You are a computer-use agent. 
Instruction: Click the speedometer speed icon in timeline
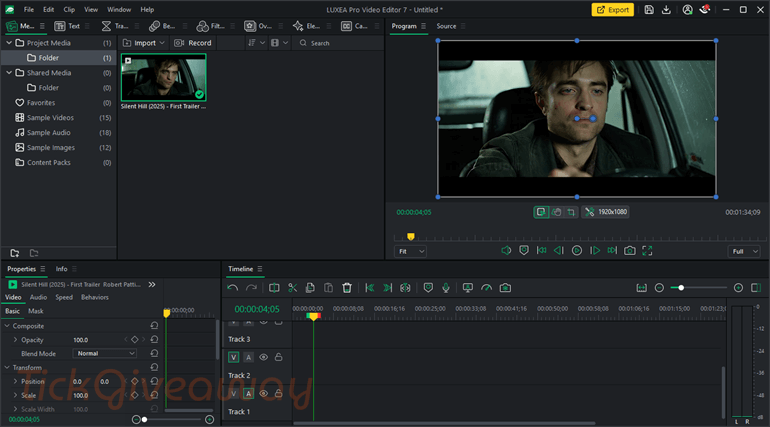pyautogui.click(x=487, y=288)
